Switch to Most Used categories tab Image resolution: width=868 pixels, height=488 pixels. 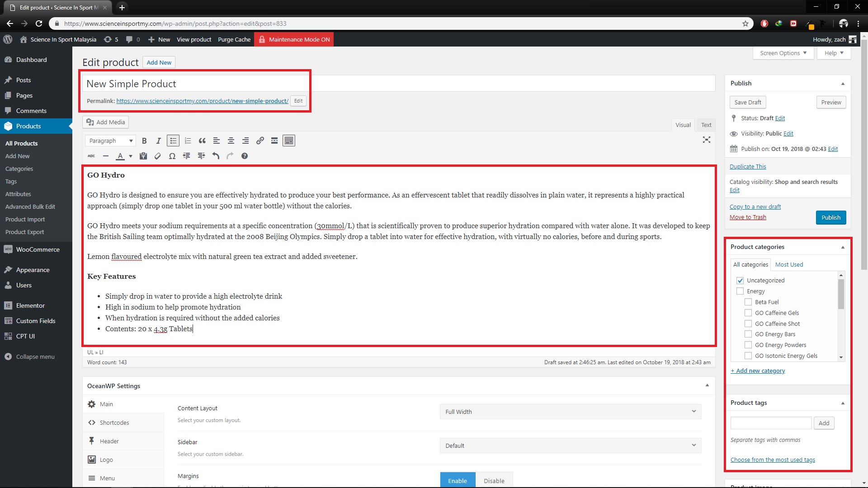[789, 265]
